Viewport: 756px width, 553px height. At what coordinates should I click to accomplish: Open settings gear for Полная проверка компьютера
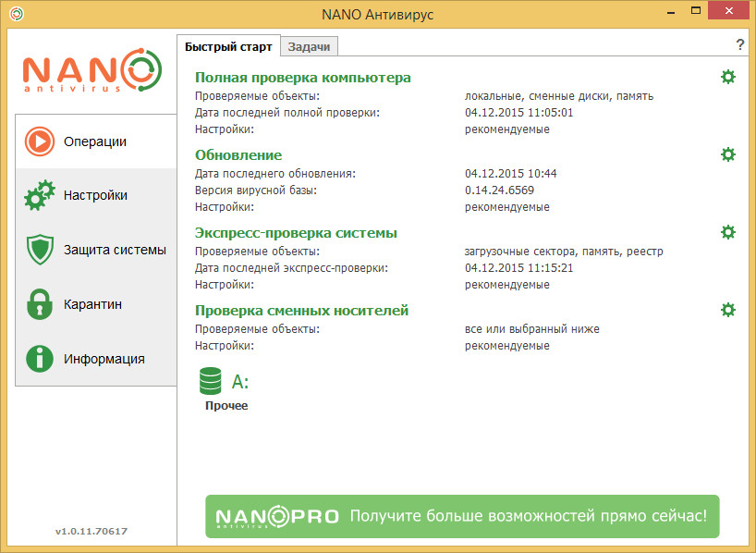(x=728, y=77)
